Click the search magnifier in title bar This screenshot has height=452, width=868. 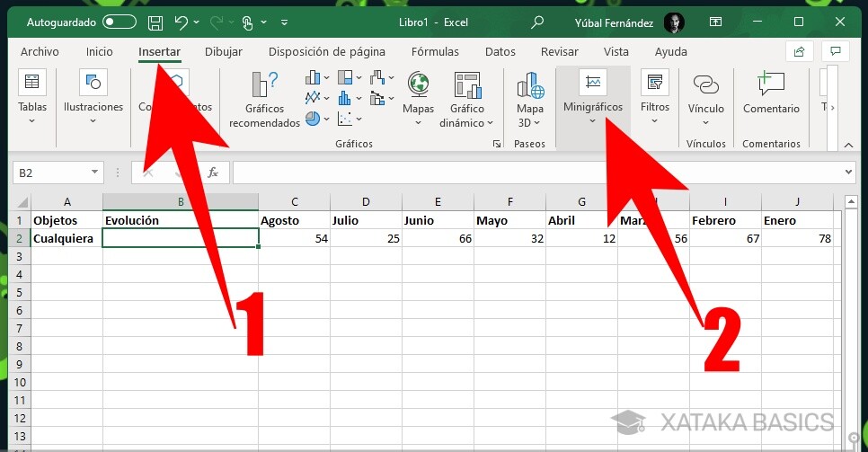click(537, 22)
